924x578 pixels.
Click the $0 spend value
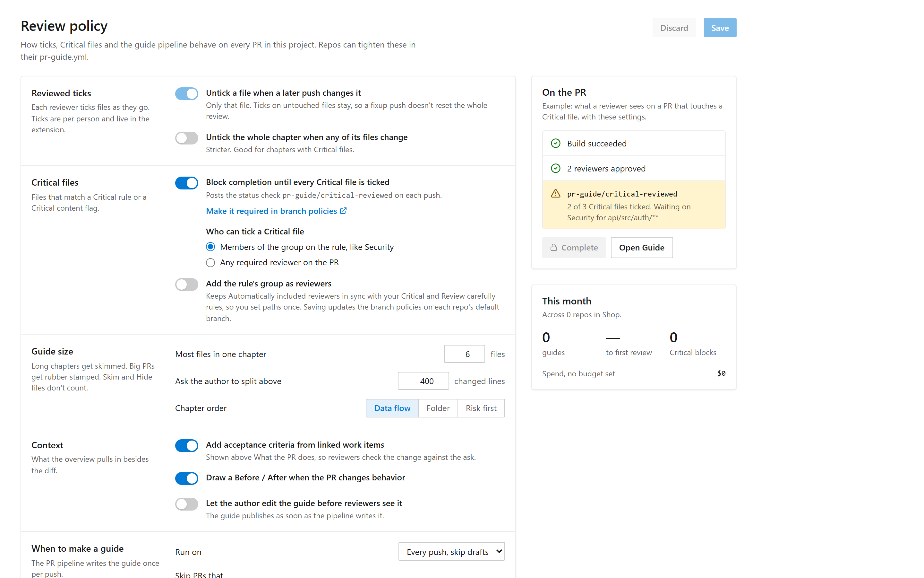coord(721,373)
